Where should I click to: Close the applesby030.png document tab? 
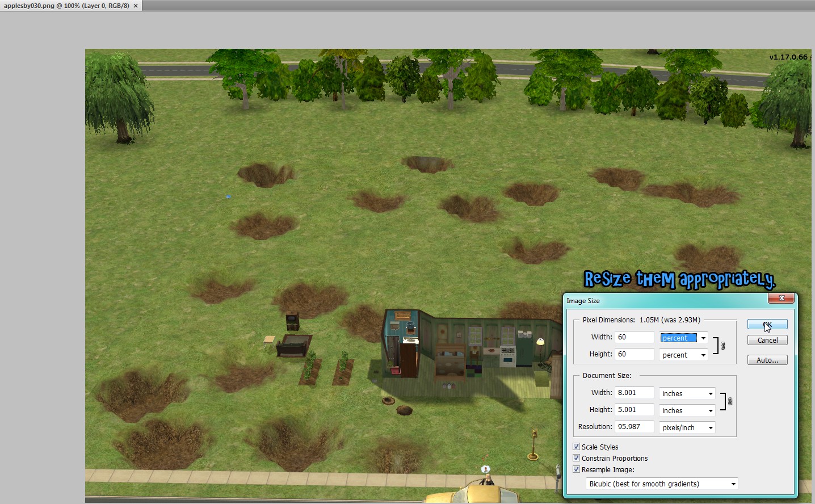136,6
